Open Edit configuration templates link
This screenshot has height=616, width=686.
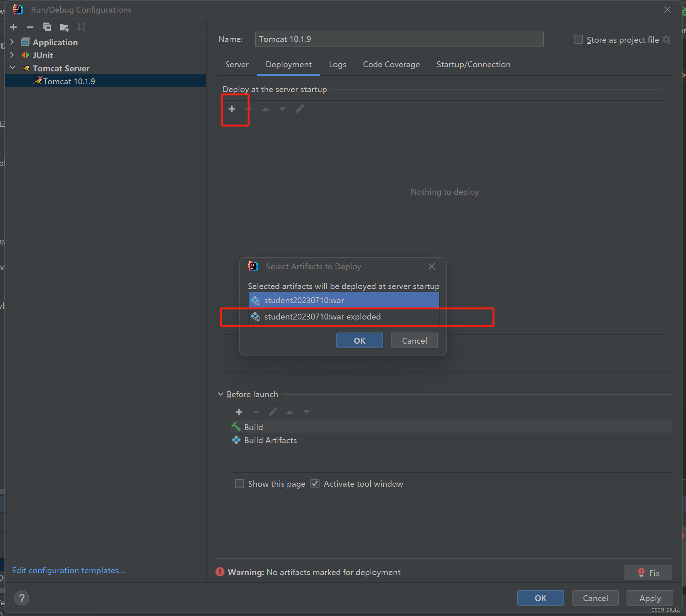(x=68, y=570)
